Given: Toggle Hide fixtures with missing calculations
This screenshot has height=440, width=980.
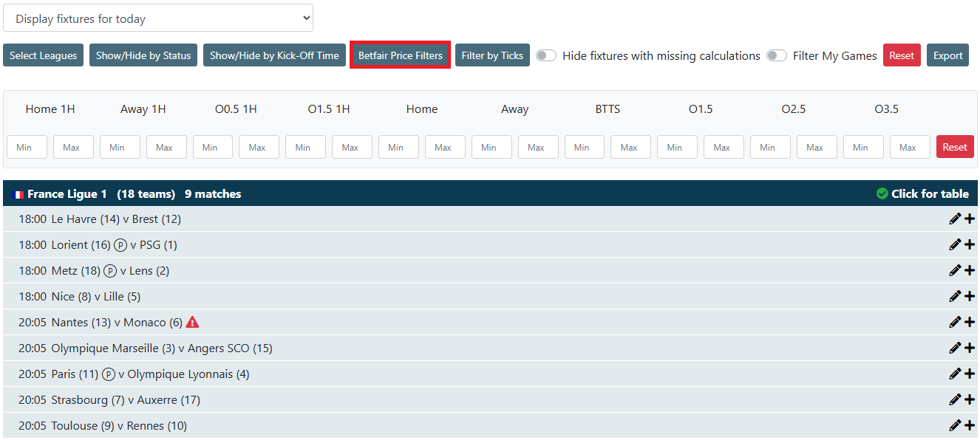Looking at the screenshot, I should (x=546, y=55).
